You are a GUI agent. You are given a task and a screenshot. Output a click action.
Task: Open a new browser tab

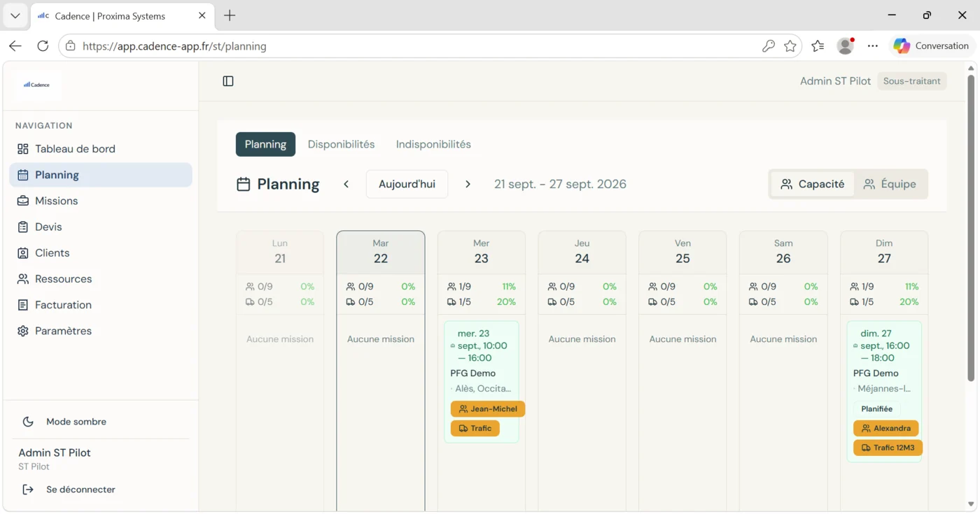(230, 15)
